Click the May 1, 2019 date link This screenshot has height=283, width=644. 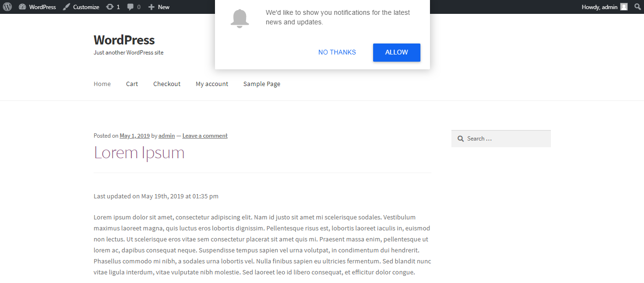[134, 135]
